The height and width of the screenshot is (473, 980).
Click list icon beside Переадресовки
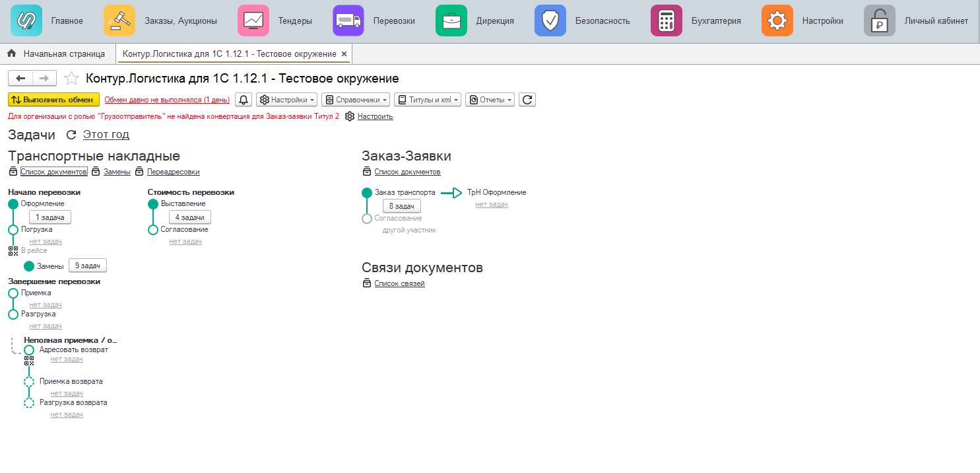pos(139,172)
